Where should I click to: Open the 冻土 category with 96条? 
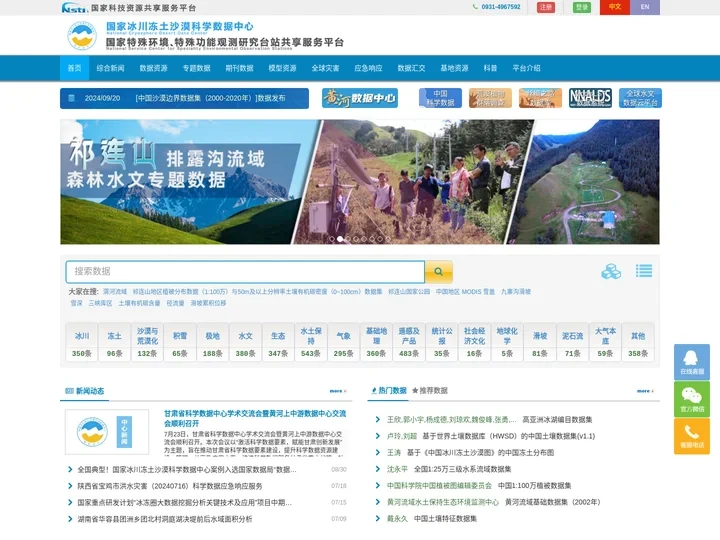point(114,342)
